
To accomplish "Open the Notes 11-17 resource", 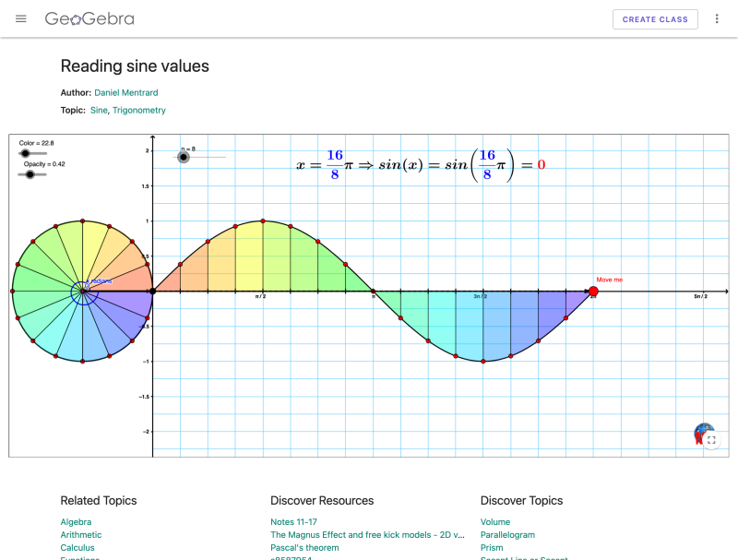I will point(293,521).
